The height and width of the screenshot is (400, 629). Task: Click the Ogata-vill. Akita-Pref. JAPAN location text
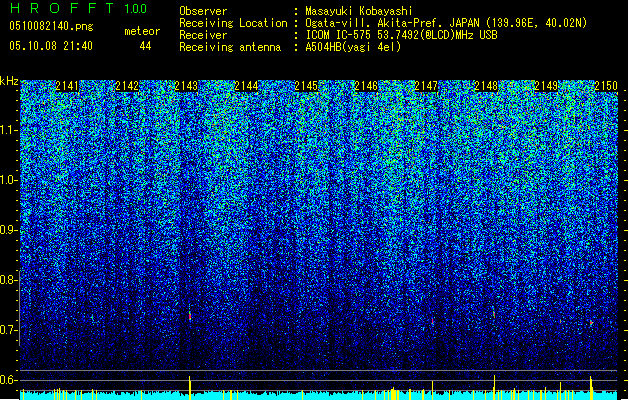click(x=446, y=23)
